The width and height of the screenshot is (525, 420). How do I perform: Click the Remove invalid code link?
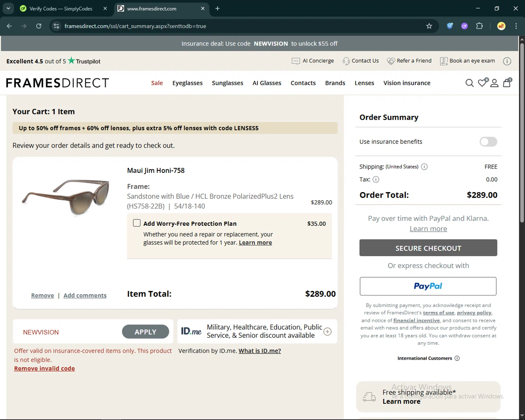[x=44, y=369]
